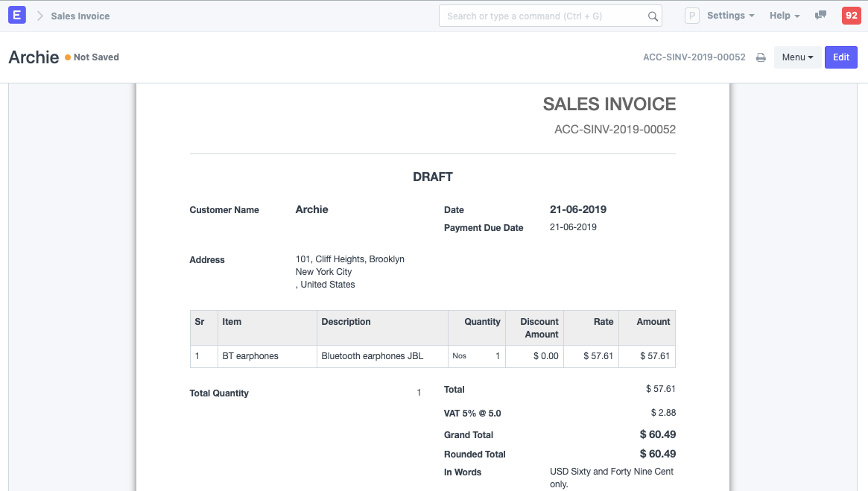Open the notifications badge showing 92
Image resolution: width=868 pixels, height=491 pixels.
click(851, 15)
